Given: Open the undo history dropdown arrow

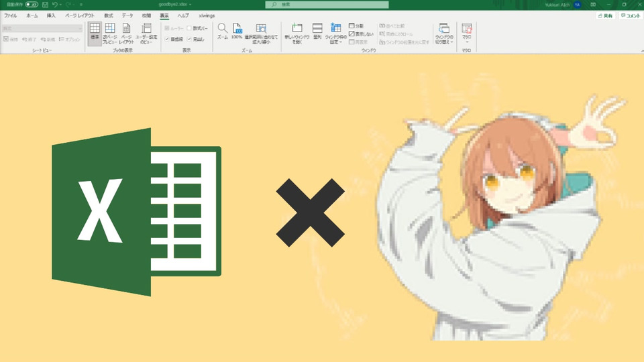Looking at the screenshot, I should point(60,5).
